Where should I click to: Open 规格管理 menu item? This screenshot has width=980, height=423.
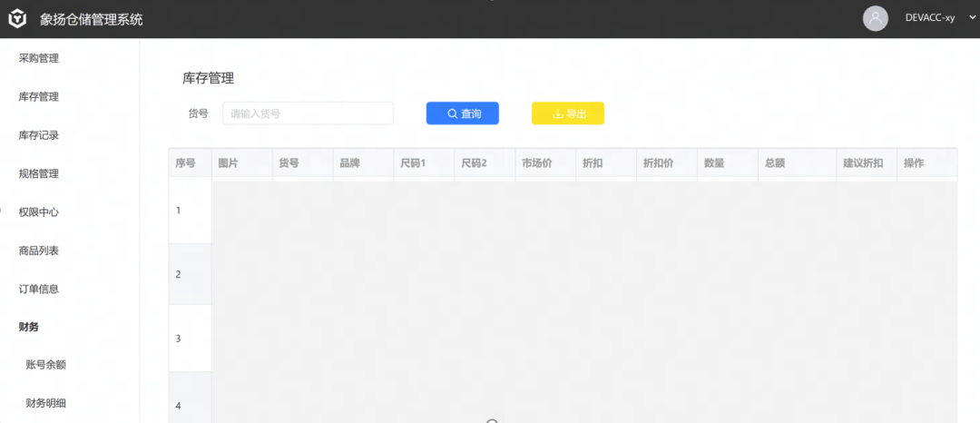point(39,173)
